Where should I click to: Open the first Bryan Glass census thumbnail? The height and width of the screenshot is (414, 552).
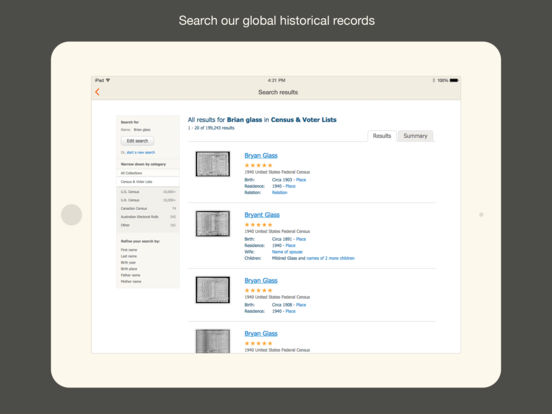pos(213,164)
